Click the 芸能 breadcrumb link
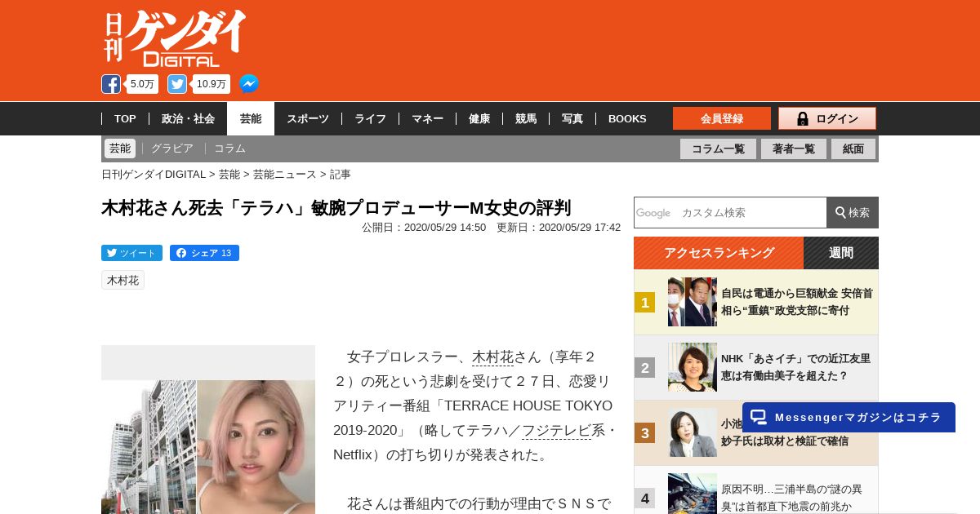Viewport: 980px width, 514px height. pos(229,174)
